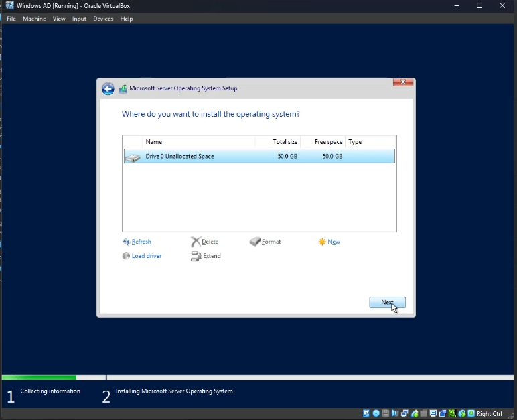Viewport: 517px width, 420px height.
Task: Click the Delete X icon
Action: coord(196,242)
